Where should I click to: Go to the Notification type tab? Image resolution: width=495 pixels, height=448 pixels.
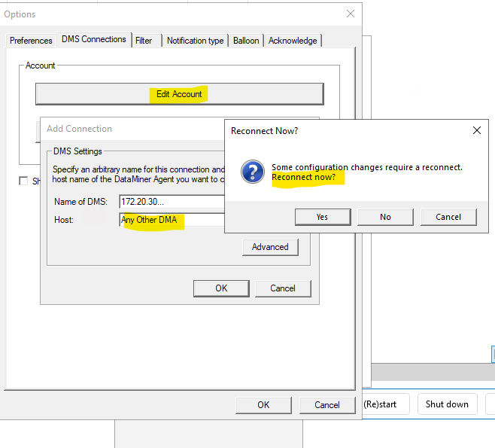click(195, 41)
